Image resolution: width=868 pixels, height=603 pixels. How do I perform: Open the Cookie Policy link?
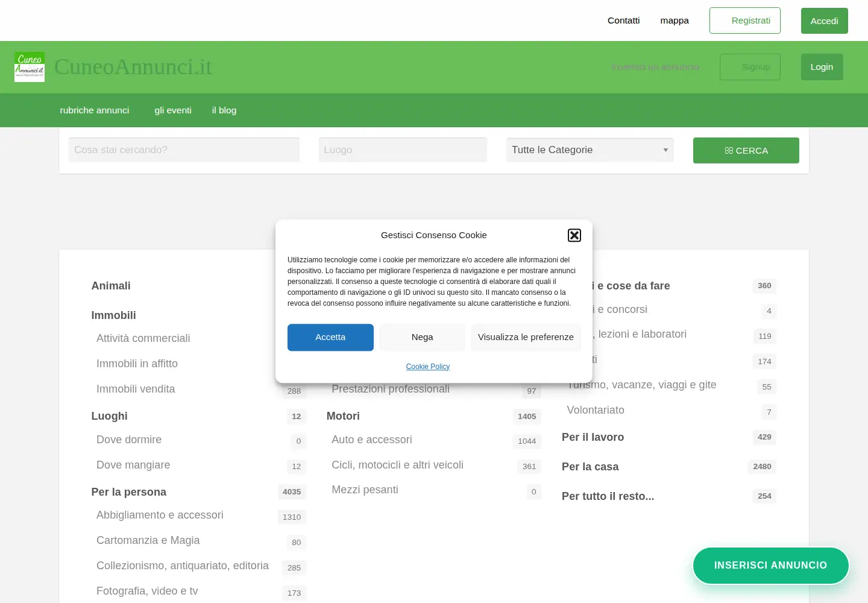tap(428, 367)
